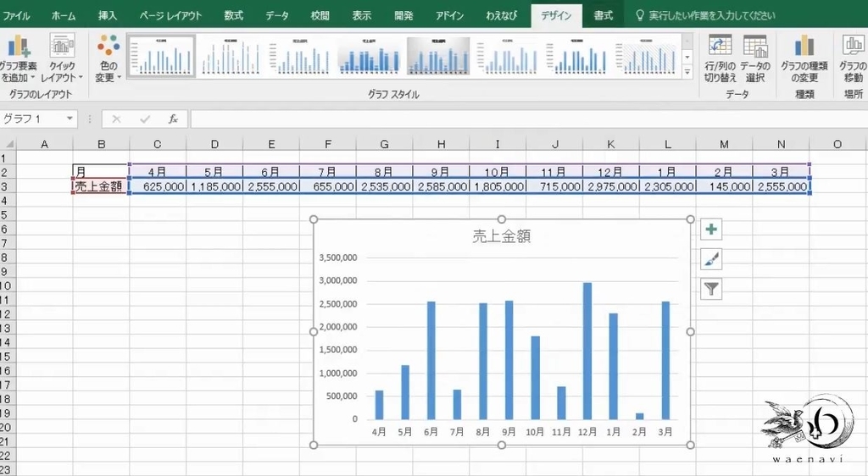Open the paintbrush chart styles button

(711, 258)
